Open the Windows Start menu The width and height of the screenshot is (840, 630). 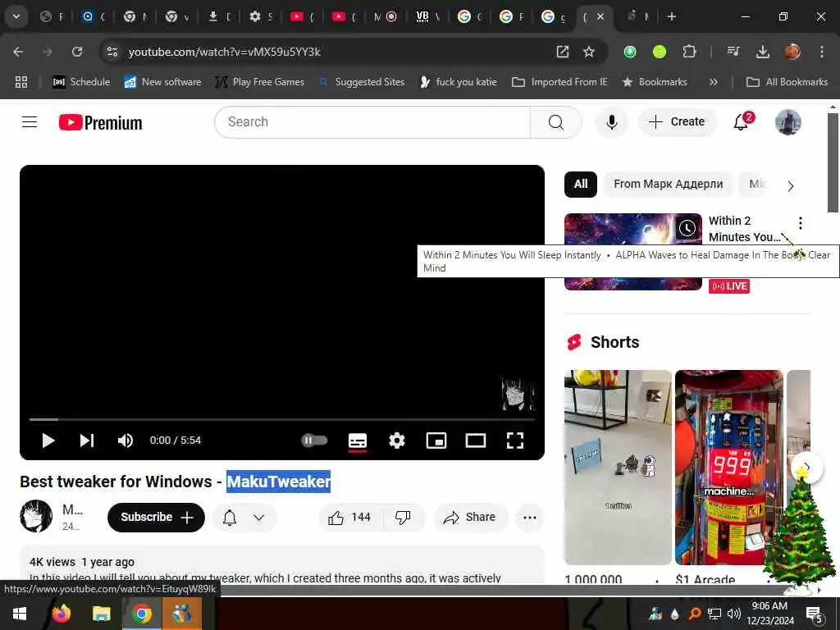tap(20, 614)
